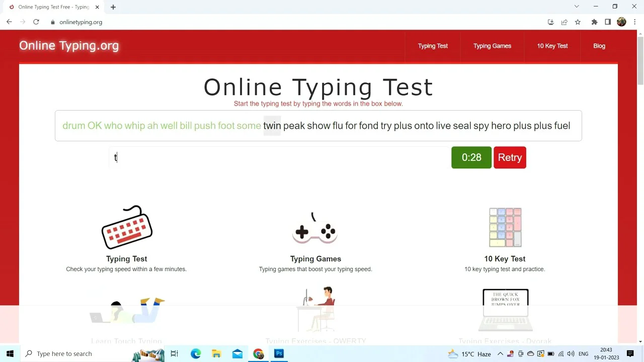Focus the typing input field

coord(279,157)
